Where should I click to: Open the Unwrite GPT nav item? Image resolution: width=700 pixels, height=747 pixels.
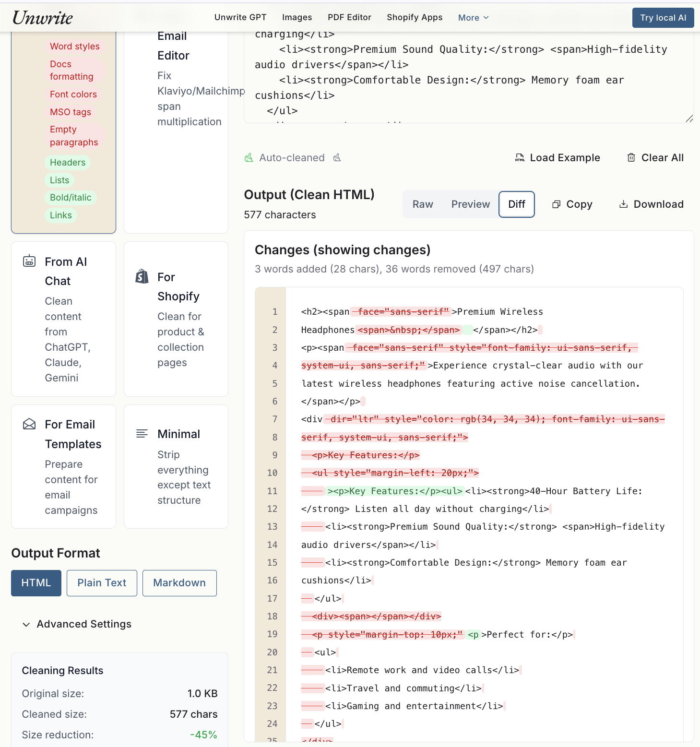pyautogui.click(x=240, y=17)
